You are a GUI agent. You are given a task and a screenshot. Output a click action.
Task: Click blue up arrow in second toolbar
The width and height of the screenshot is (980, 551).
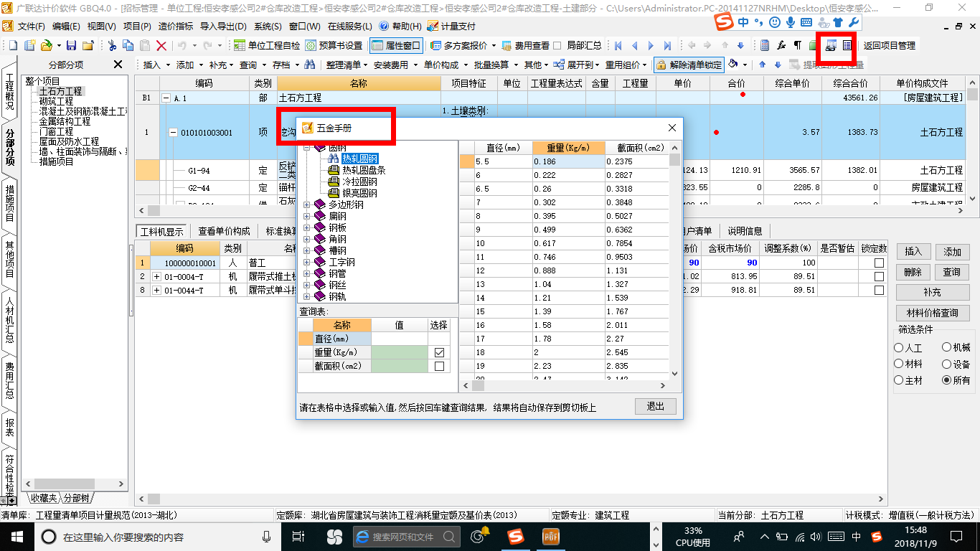[762, 65]
